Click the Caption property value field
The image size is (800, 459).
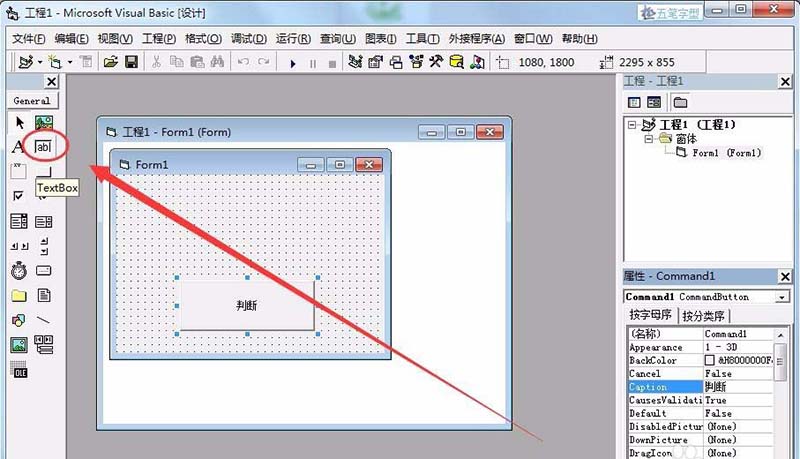tap(738, 387)
